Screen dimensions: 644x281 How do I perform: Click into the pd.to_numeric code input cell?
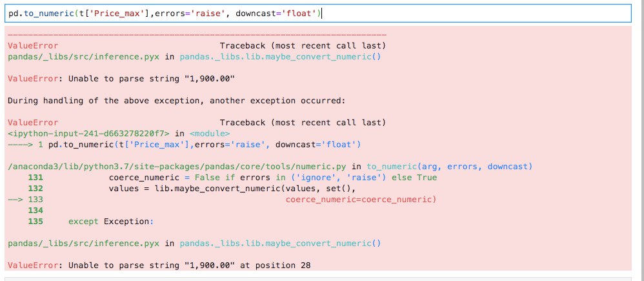[319, 14]
